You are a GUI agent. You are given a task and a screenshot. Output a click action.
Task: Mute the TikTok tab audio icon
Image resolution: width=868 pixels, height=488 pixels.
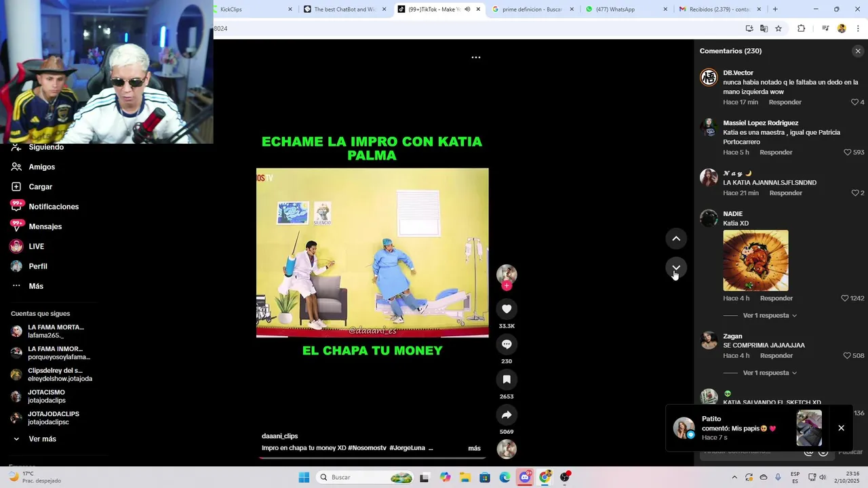(x=467, y=9)
